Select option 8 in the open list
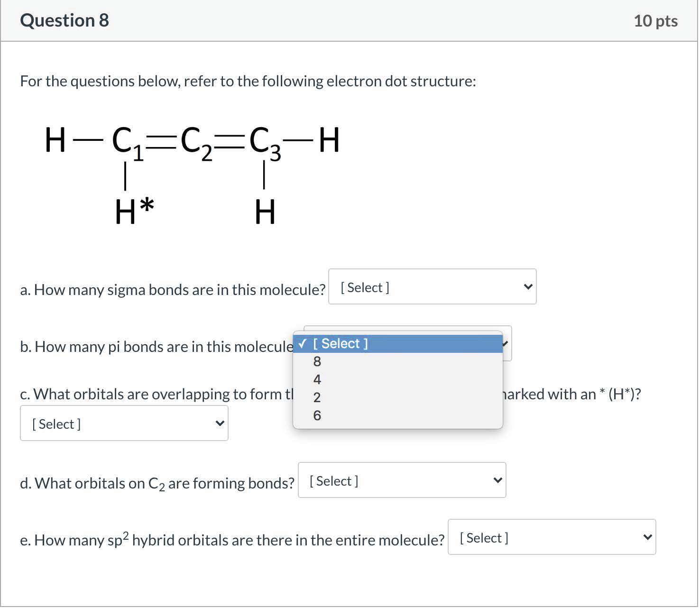The height and width of the screenshot is (608, 700). click(x=317, y=362)
